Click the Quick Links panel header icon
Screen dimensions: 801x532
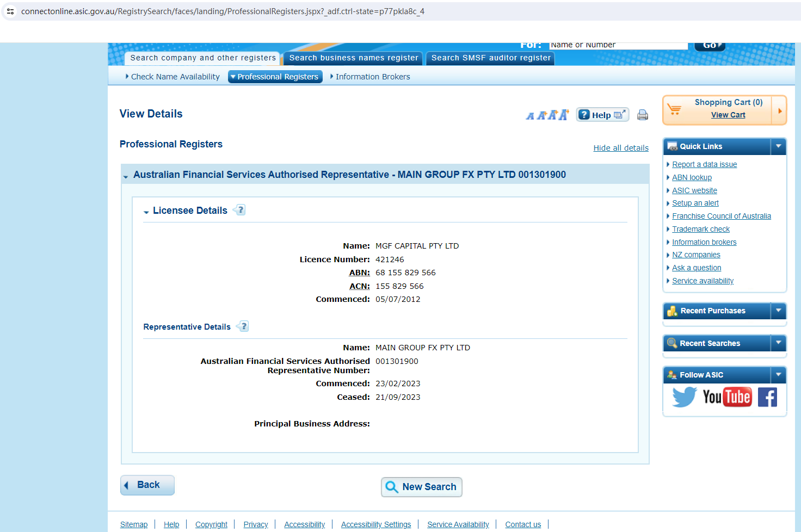[673, 146]
